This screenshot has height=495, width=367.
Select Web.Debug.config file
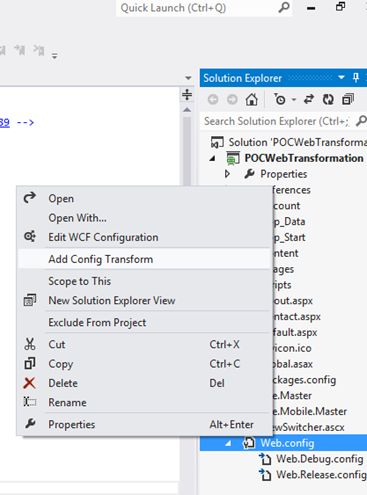coord(320,459)
